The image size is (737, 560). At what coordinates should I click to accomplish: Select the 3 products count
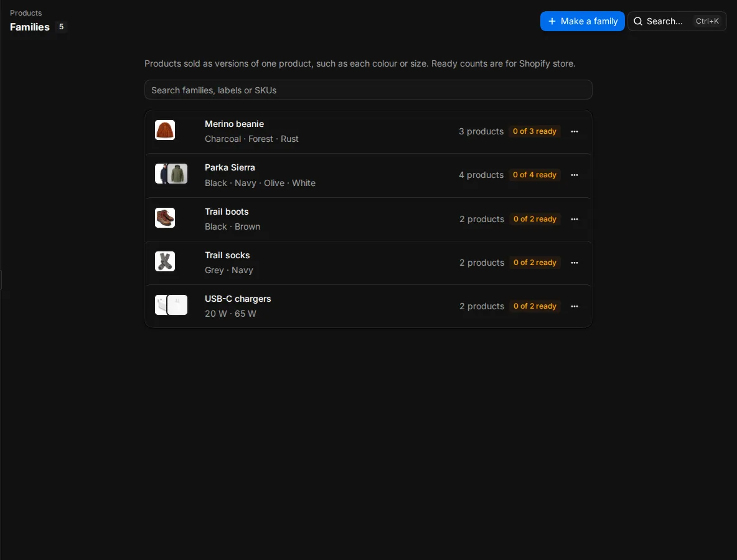coord(481,131)
